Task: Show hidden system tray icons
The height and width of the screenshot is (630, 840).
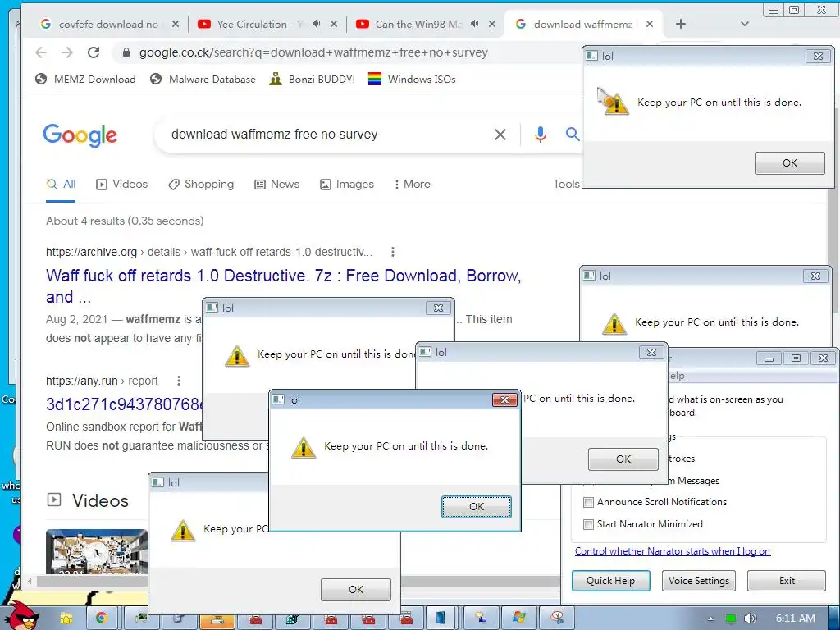Action: pos(710,619)
